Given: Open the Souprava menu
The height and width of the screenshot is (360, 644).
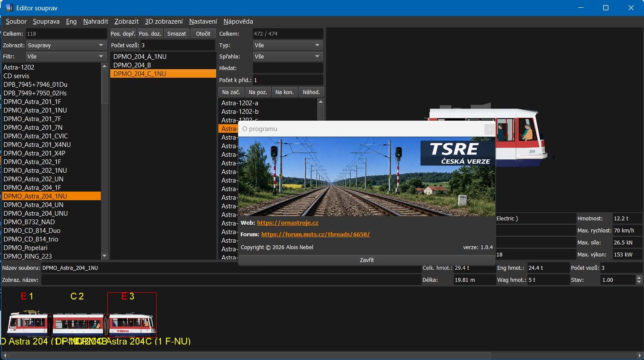Looking at the screenshot, I should tap(46, 21).
